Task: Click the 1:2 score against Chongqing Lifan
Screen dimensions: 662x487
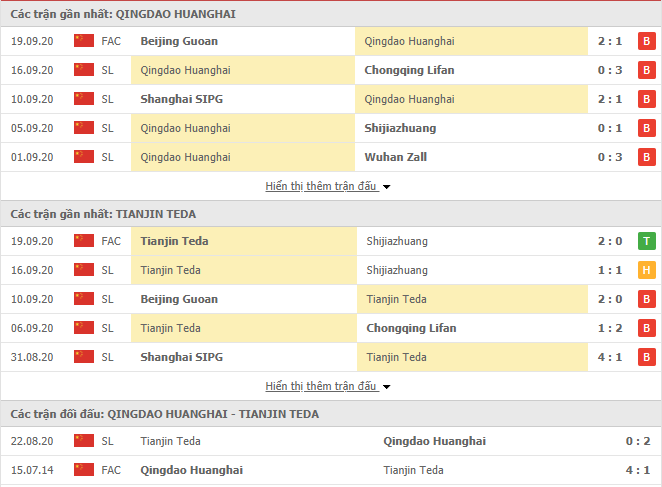Action: point(610,328)
